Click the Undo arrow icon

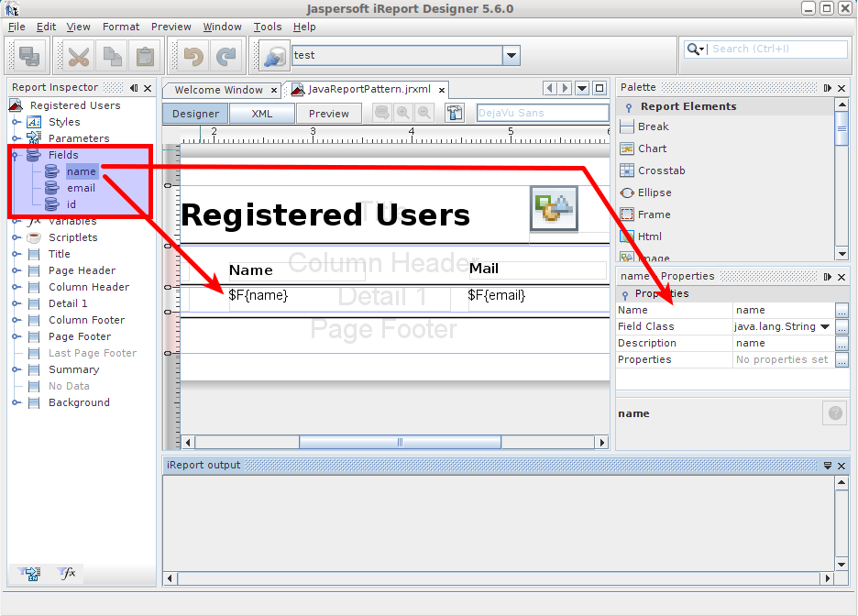pos(192,56)
